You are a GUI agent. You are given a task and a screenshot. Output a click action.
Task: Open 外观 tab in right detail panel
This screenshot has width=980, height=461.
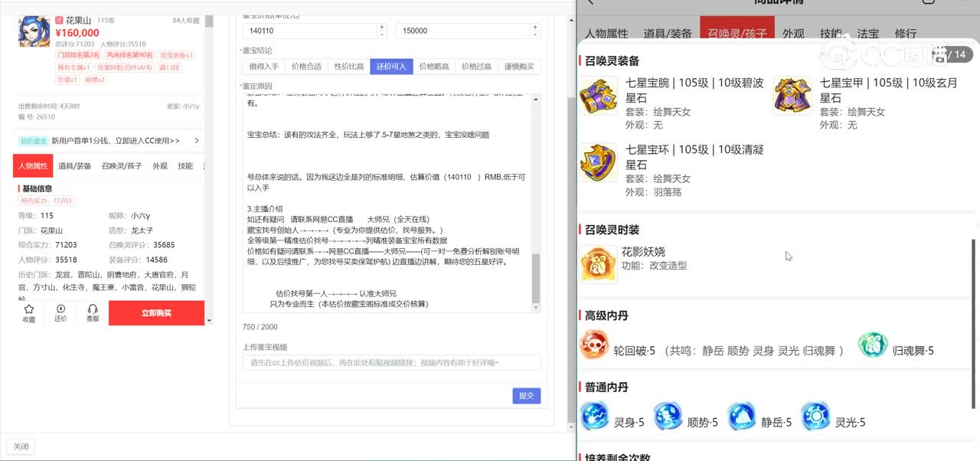[793, 34]
